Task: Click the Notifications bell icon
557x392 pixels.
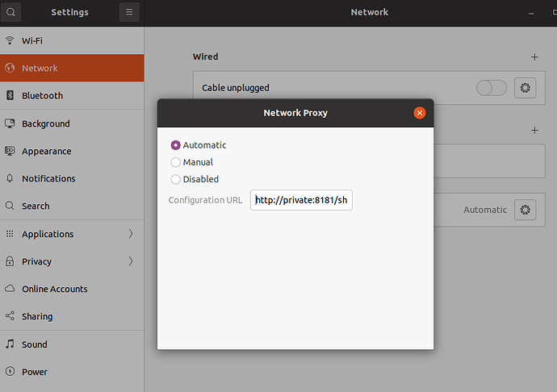Action: pyautogui.click(x=10, y=178)
